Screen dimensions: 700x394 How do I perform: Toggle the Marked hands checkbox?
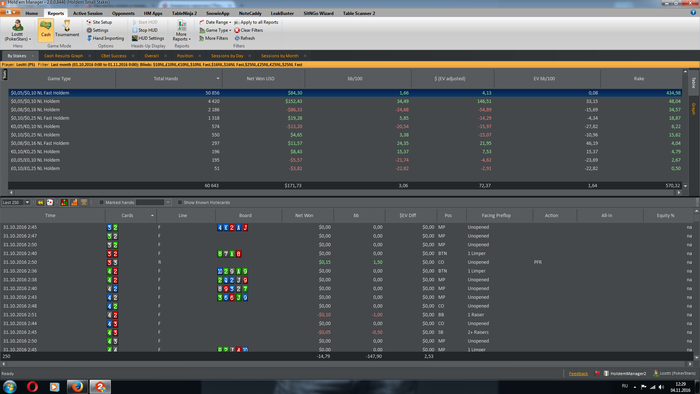click(101, 203)
